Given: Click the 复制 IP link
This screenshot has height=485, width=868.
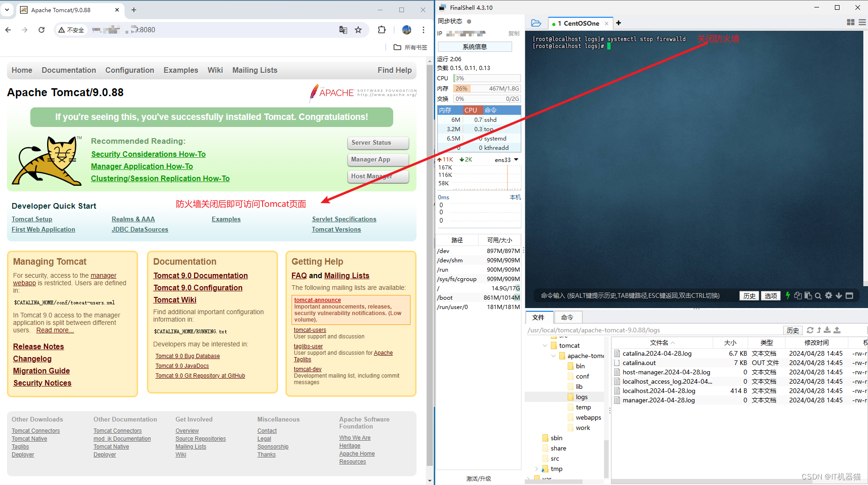Looking at the screenshot, I should pyautogui.click(x=514, y=34).
